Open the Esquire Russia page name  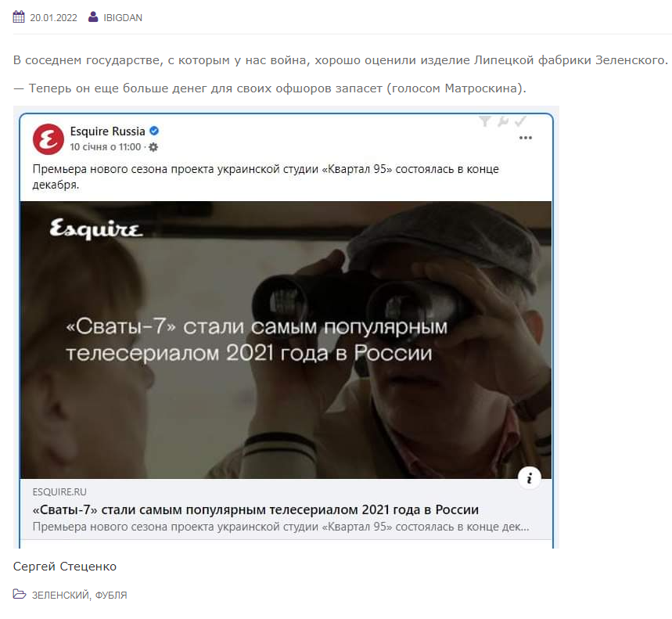click(x=108, y=131)
